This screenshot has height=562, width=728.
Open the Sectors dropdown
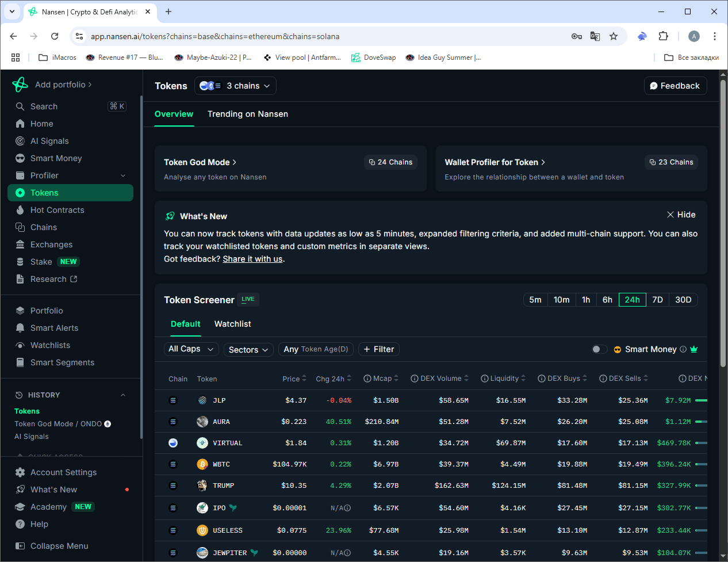(x=249, y=350)
